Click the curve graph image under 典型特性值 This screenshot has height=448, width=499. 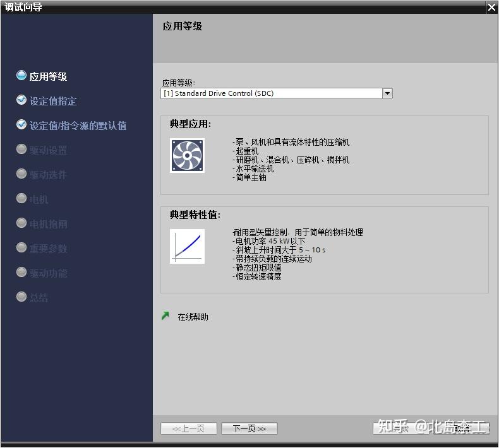187,247
